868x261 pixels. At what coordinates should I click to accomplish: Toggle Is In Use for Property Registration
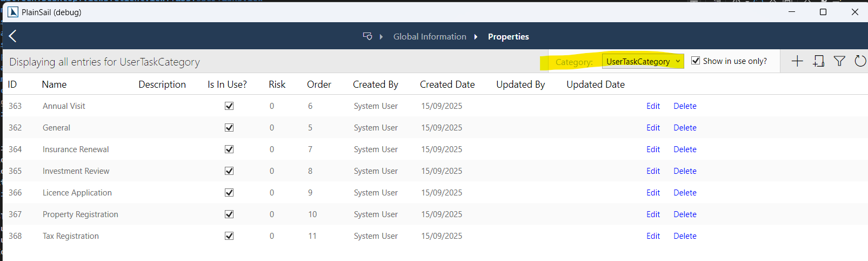[229, 214]
